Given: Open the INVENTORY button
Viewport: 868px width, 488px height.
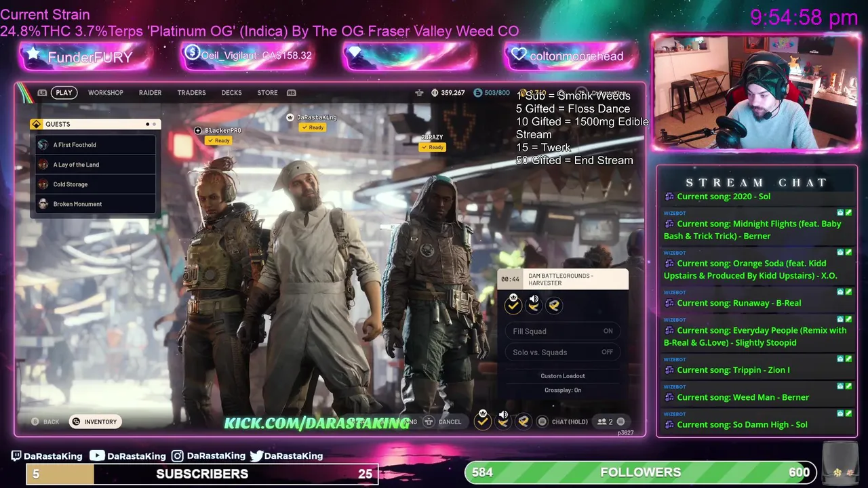Looking at the screenshot, I should click(x=95, y=422).
